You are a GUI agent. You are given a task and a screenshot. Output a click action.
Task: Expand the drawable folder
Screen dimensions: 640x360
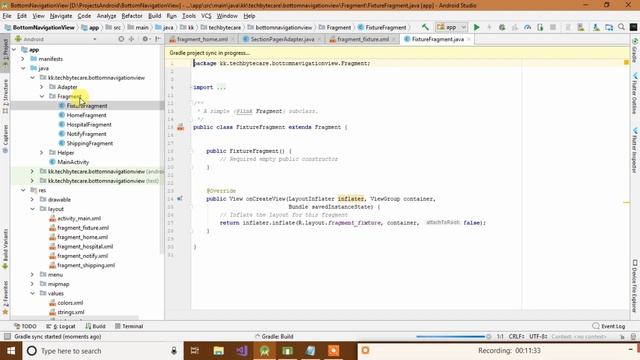tap(32, 200)
